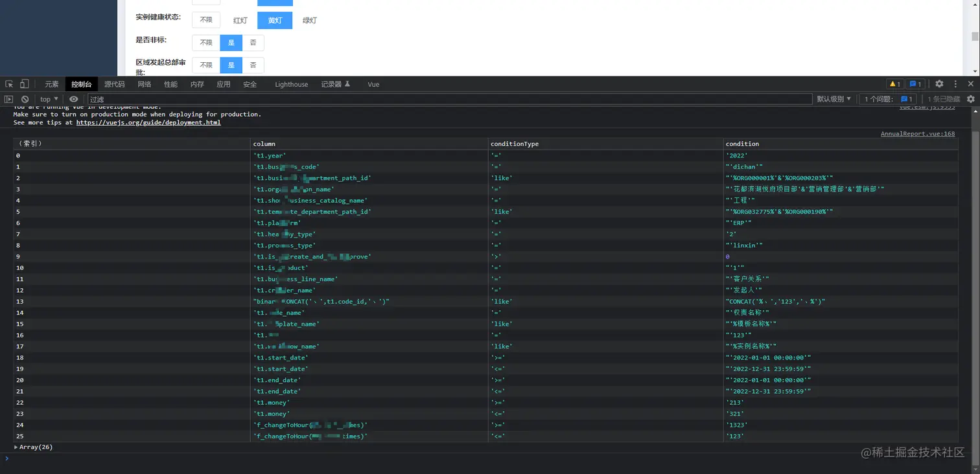The width and height of the screenshot is (980, 474).
Task: Switch to the 元素 tab
Action: coord(52,84)
